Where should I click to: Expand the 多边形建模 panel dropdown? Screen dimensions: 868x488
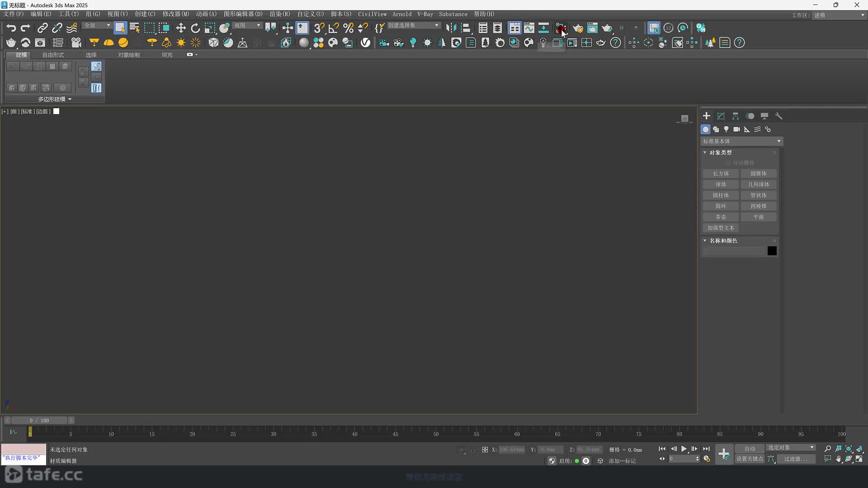click(54, 99)
